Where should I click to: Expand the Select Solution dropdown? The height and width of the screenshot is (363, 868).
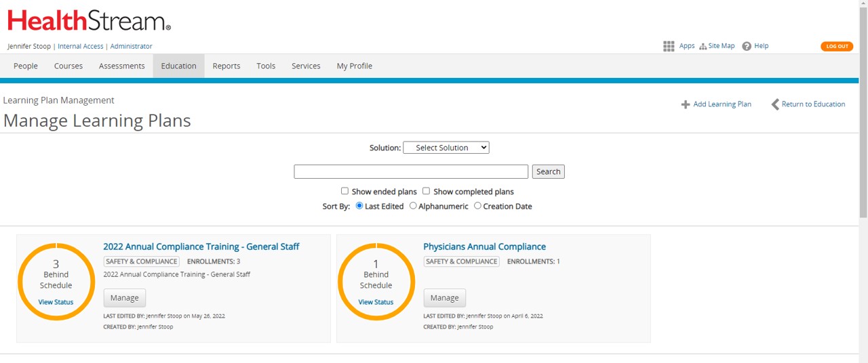446,148
